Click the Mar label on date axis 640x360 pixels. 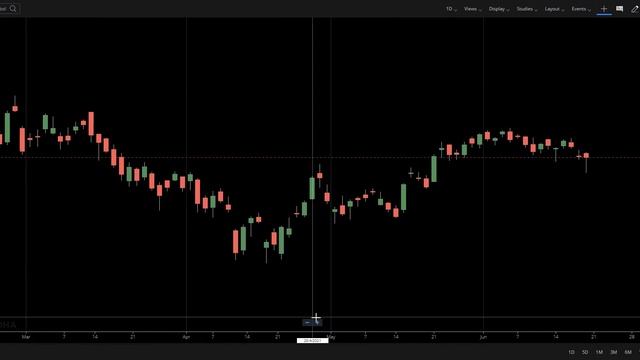(x=26, y=337)
